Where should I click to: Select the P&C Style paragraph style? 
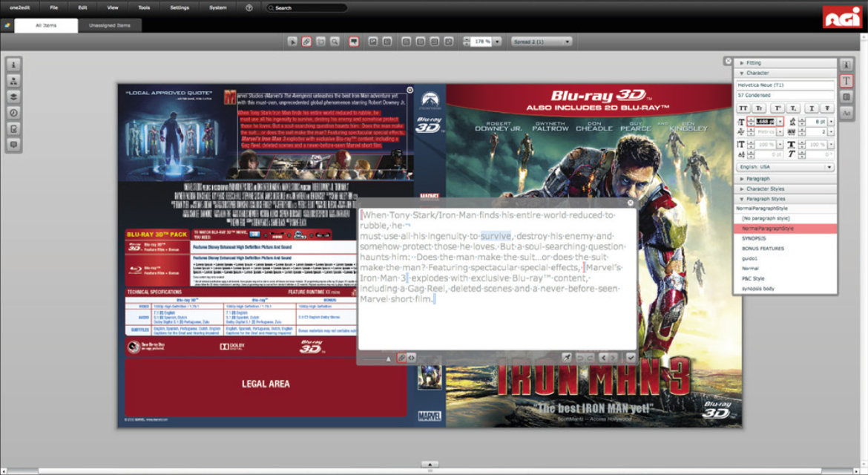click(785, 278)
